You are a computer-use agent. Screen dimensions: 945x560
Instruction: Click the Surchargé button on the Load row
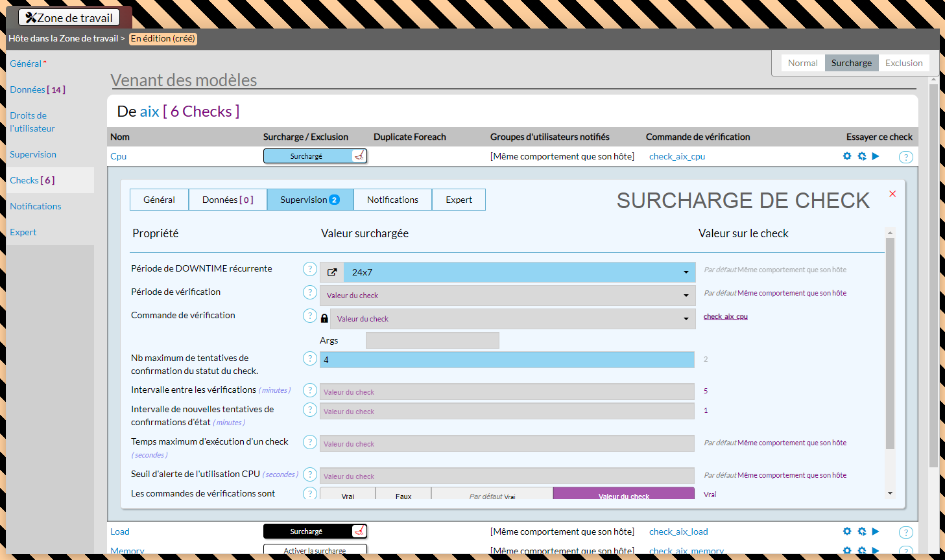[x=306, y=531]
